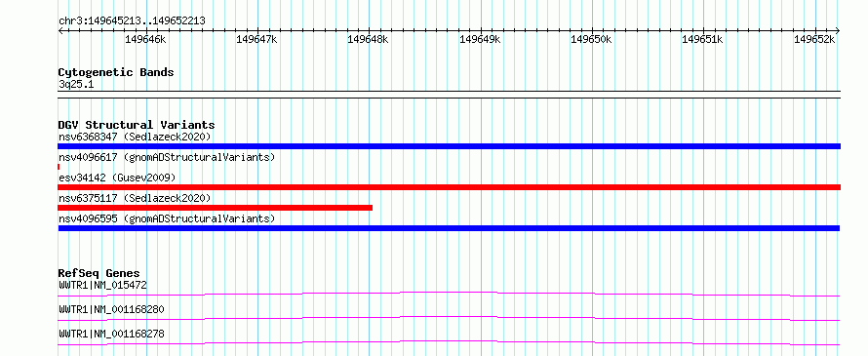Screen dimensions: 868x356
Task: Click the 149652k ruler tick label
Action: [x=814, y=39]
